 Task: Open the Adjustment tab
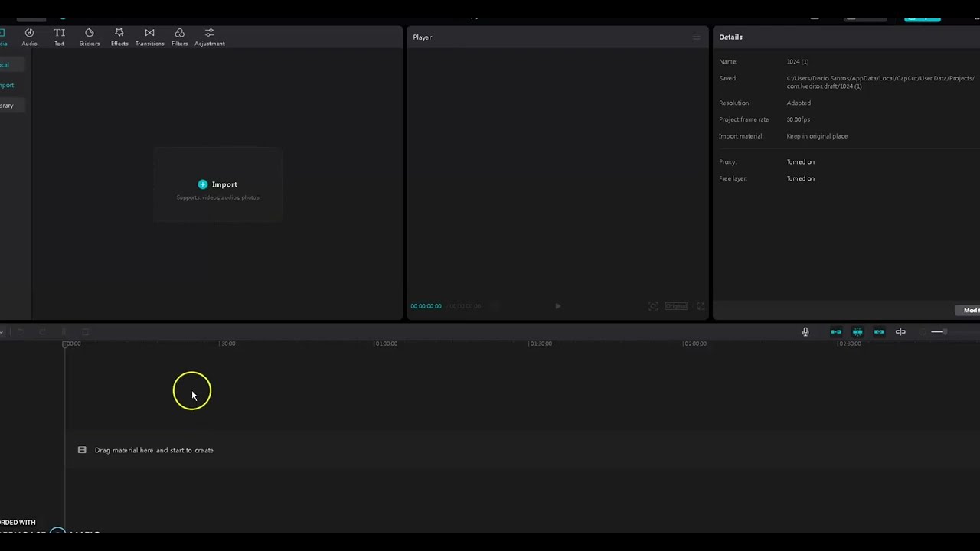[209, 37]
